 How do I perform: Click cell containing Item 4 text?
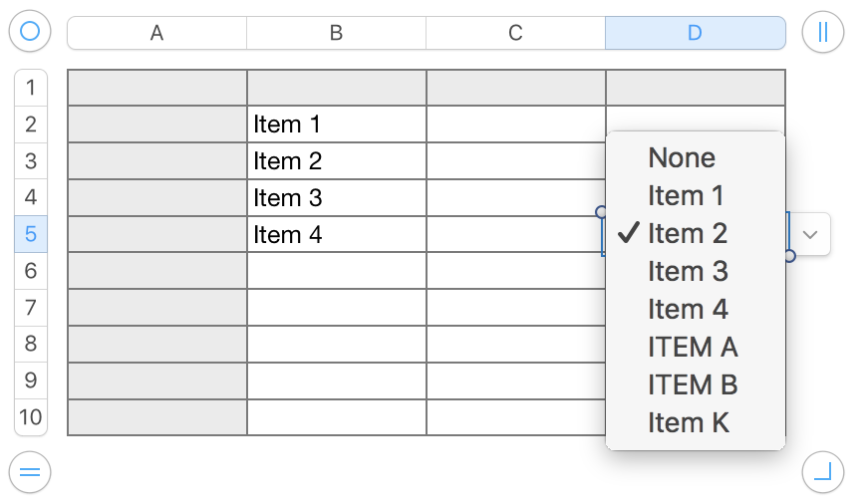tap(336, 234)
